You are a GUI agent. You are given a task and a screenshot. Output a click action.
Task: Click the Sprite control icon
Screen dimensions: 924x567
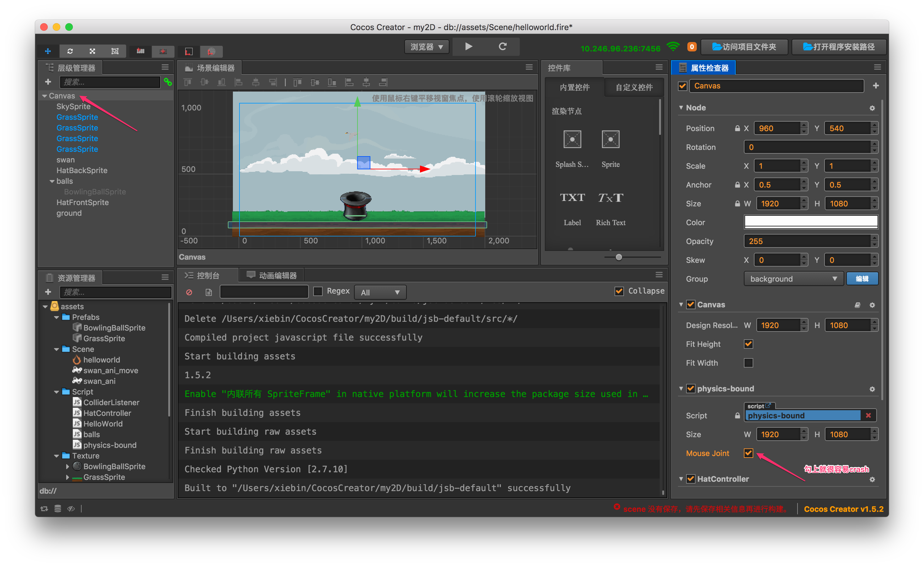tap(610, 140)
